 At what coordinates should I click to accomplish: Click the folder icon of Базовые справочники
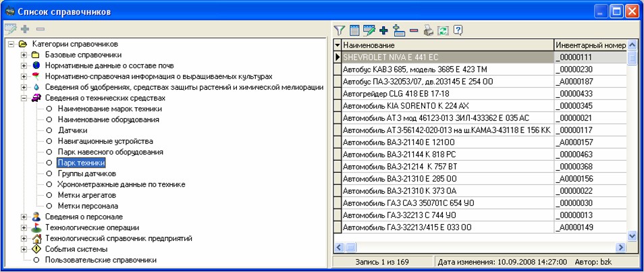coord(36,55)
